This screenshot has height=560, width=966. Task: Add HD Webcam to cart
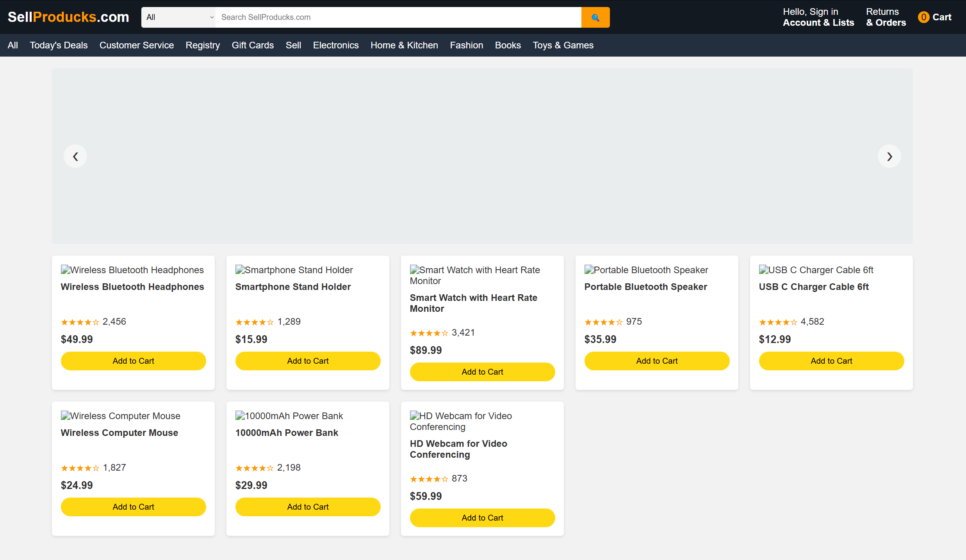pyautogui.click(x=482, y=518)
